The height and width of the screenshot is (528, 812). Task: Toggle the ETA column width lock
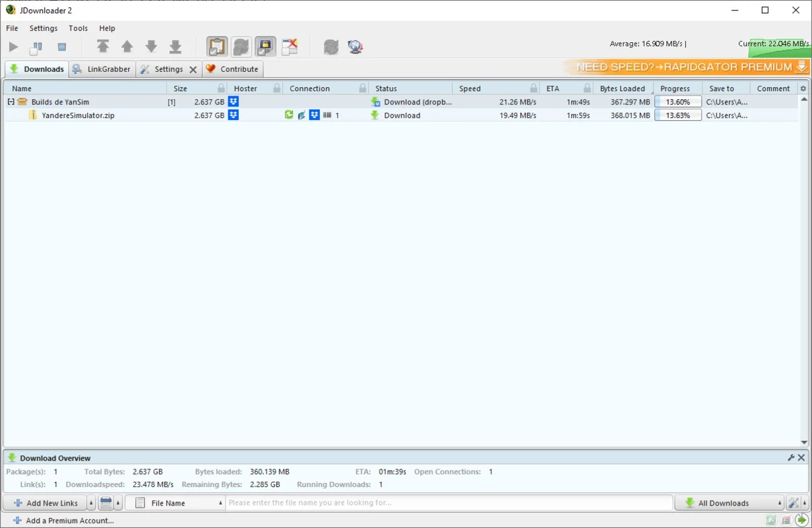pyautogui.click(x=587, y=88)
